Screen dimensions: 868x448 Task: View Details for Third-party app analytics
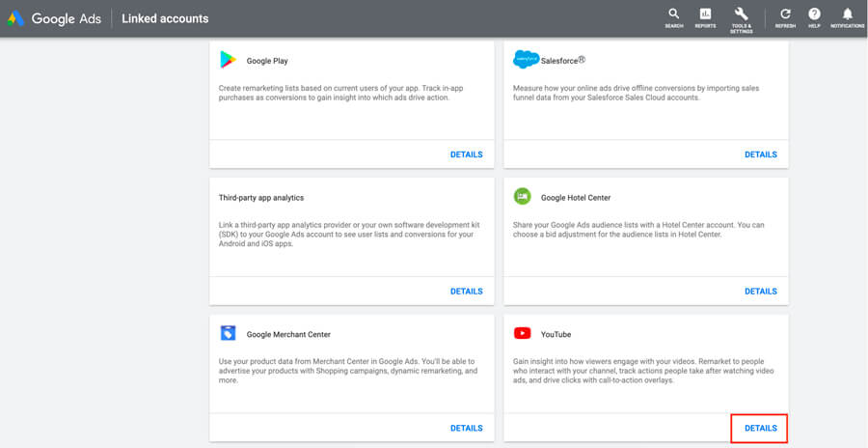click(466, 292)
